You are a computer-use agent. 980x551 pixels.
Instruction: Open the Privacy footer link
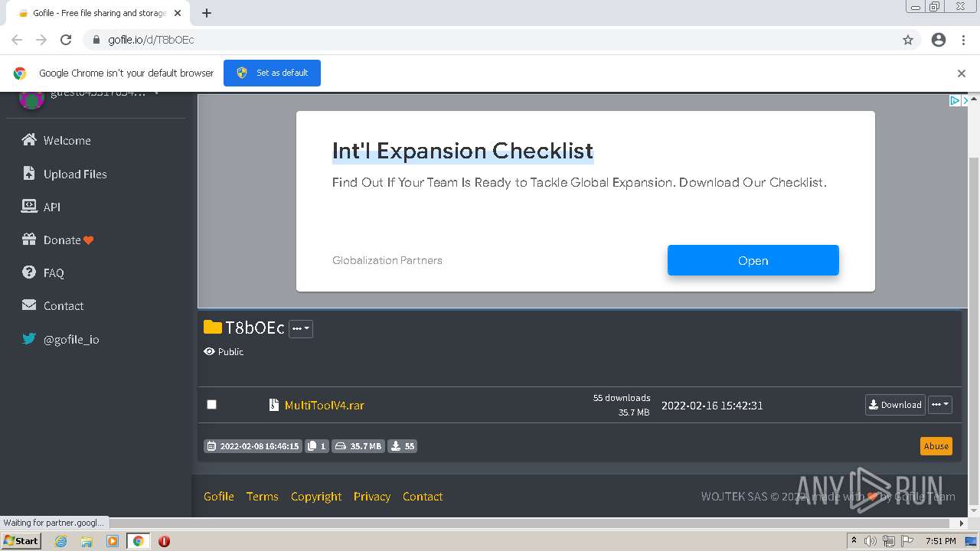coord(372,496)
